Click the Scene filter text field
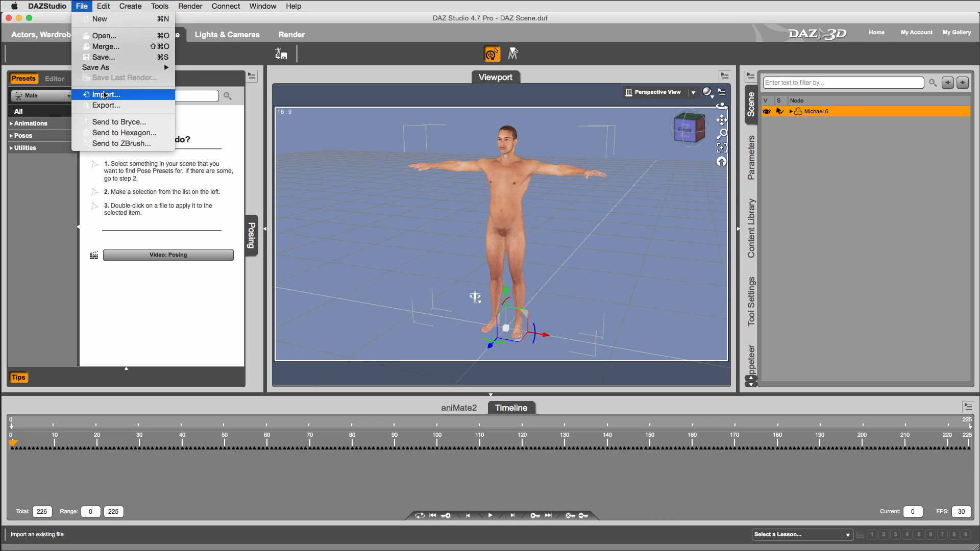The height and width of the screenshot is (551, 980). (843, 83)
